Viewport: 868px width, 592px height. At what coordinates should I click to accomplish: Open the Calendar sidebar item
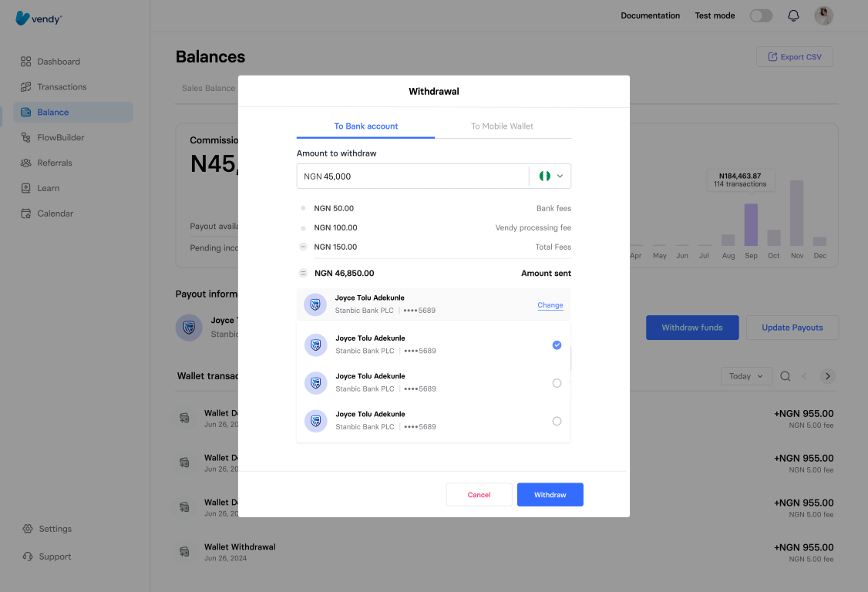pos(47,214)
